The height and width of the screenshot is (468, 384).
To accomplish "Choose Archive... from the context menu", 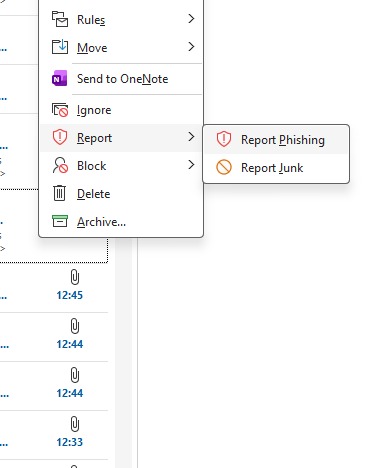I will pyautogui.click(x=121, y=222).
